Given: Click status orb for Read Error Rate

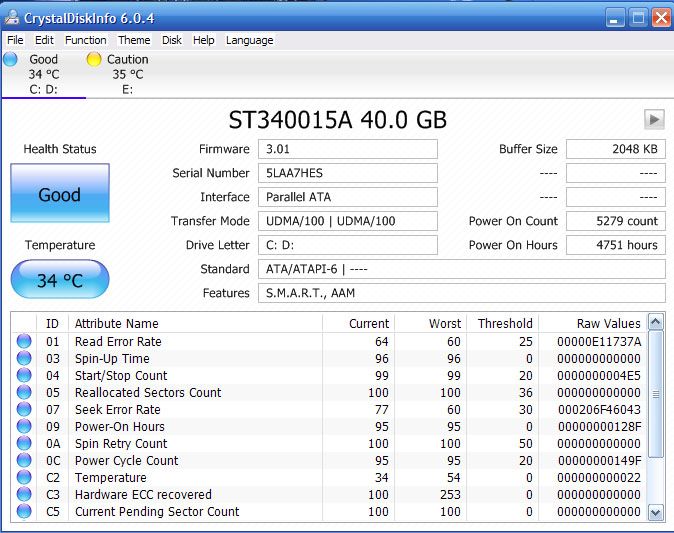Looking at the screenshot, I should coord(24,341).
